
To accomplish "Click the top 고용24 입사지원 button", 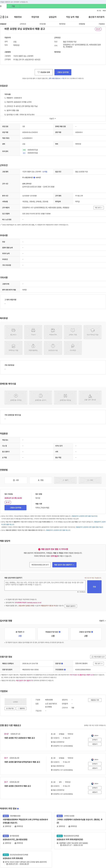I will [63, 72].
